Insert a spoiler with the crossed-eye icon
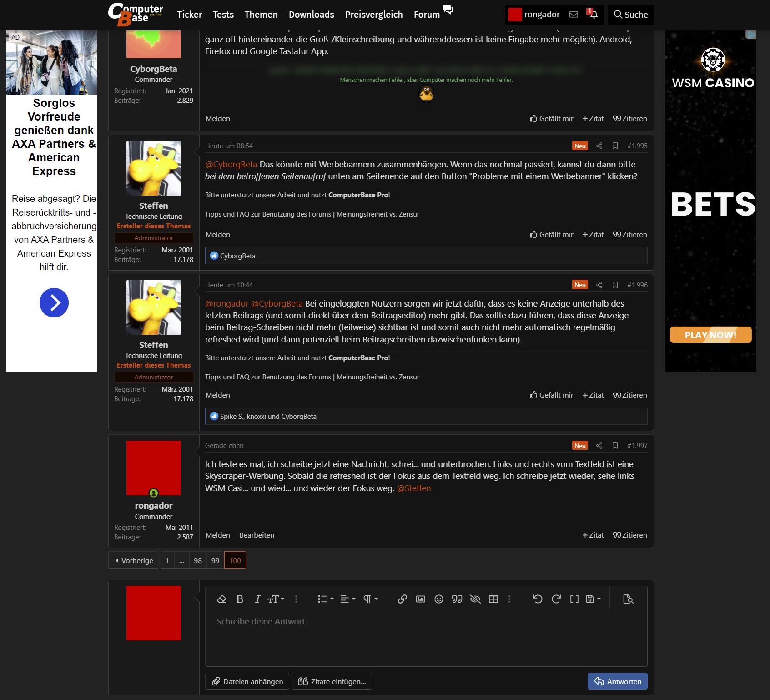The image size is (770, 700). click(475, 599)
